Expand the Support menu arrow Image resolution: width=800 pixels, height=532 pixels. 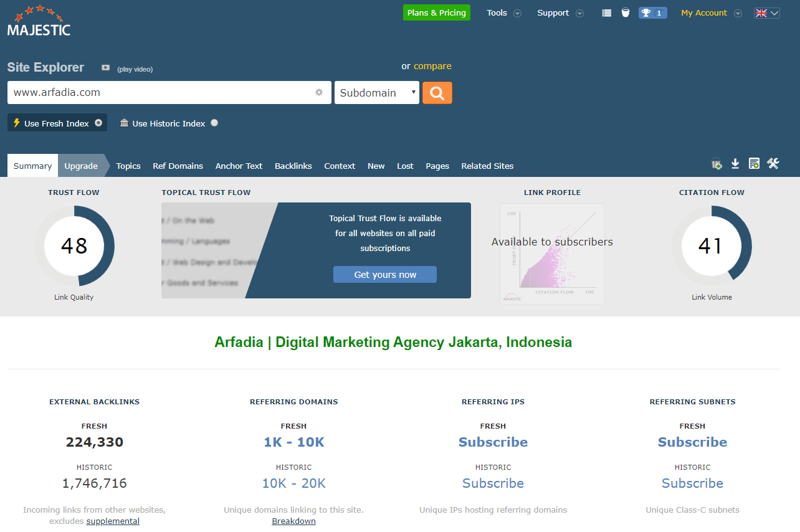tap(579, 13)
